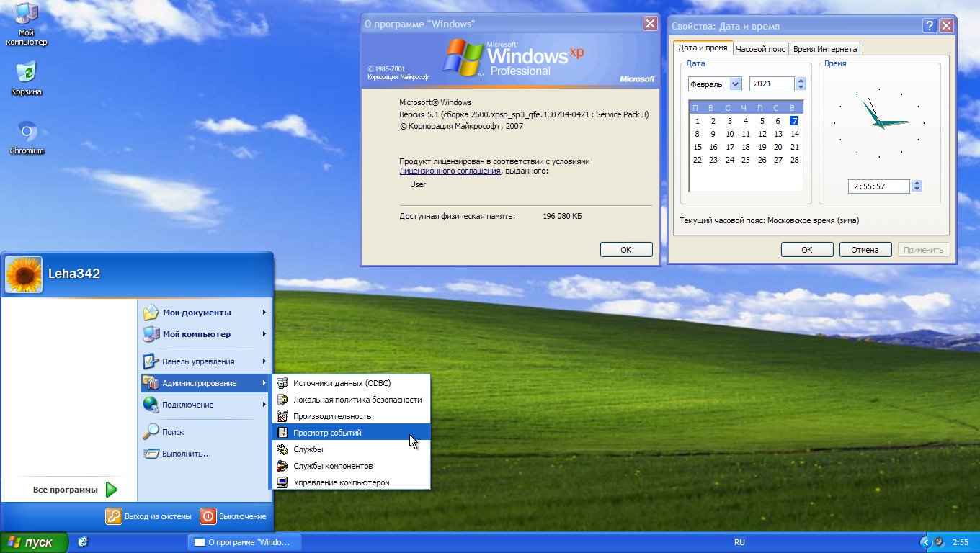The width and height of the screenshot is (980, 553).
Task: Select Службы in Administration submenu
Action: [x=308, y=449]
